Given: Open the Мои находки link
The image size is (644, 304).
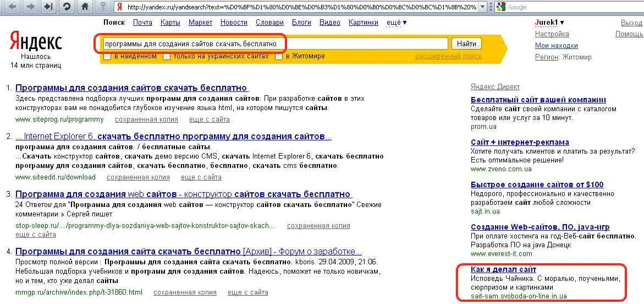Looking at the screenshot, I should [557, 46].
